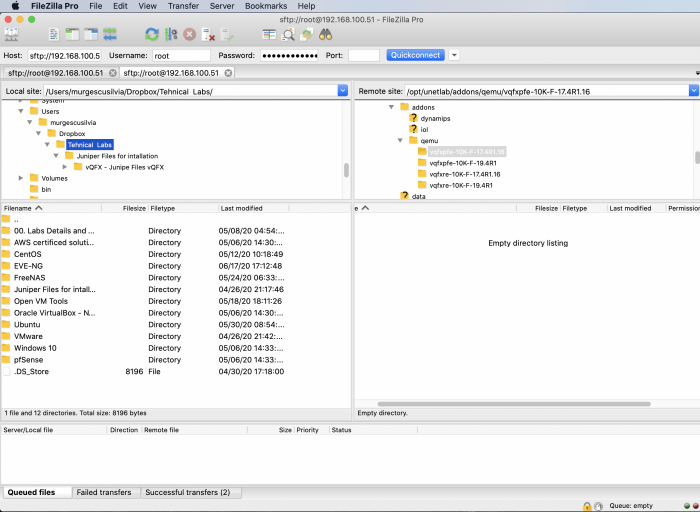Sort local list by Filesize header
Screen dimensions: 700x512
pos(125,208)
